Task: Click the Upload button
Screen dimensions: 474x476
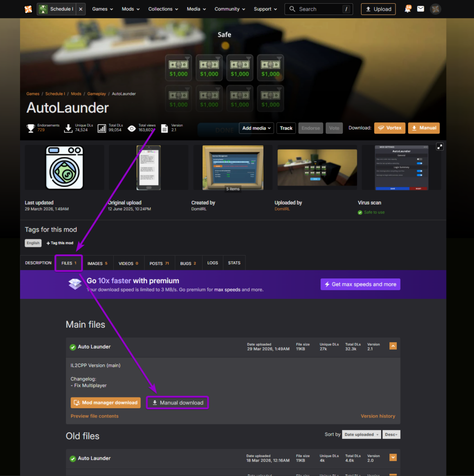Action: (378, 9)
